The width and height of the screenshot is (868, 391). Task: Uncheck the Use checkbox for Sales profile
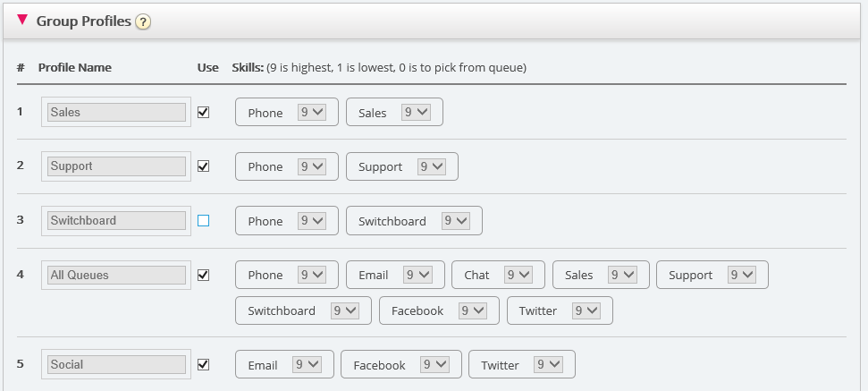[203, 112]
